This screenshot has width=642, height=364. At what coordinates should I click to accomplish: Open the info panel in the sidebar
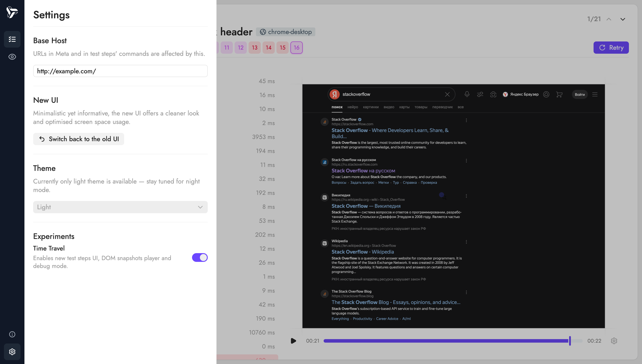point(12,334)
